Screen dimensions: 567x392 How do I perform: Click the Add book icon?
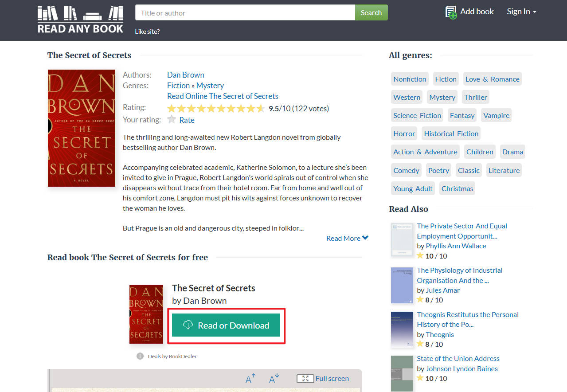451,12
